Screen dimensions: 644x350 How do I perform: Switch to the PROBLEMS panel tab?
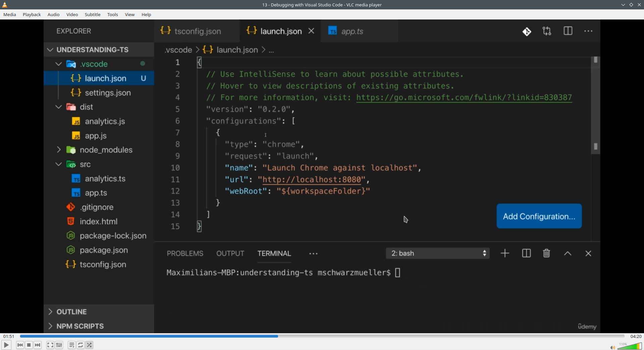[x=185, y=254]
